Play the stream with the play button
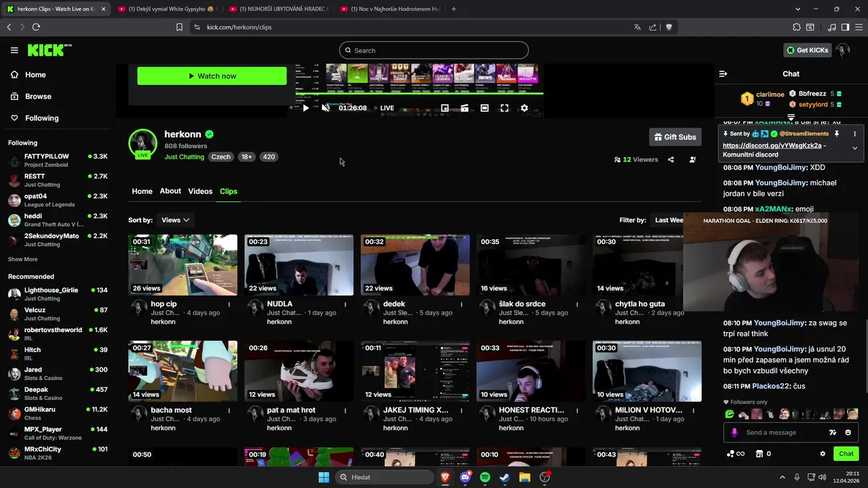868x488 pixels. (x=306, y=108)
